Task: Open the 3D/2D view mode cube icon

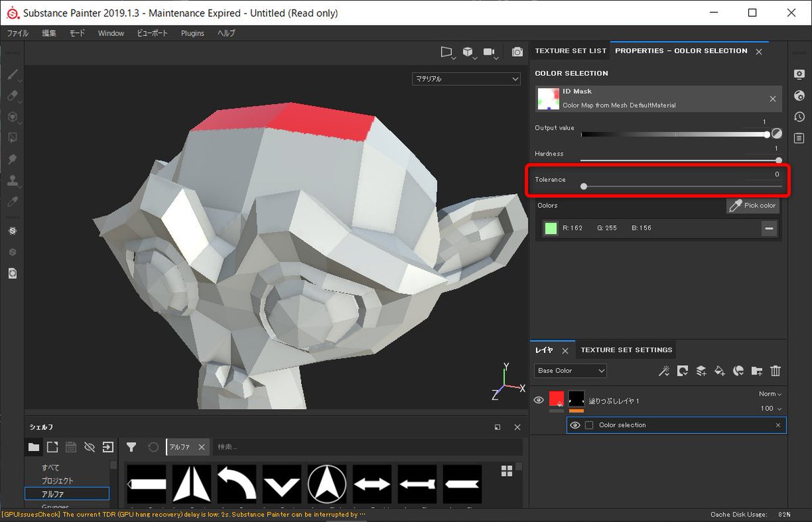Action: point(468,52)
